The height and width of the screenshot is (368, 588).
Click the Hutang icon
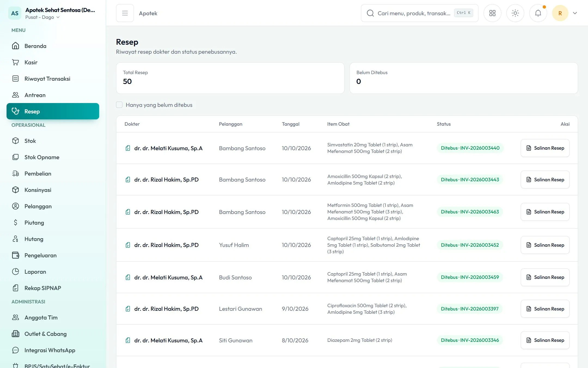(x=16, y=239)
